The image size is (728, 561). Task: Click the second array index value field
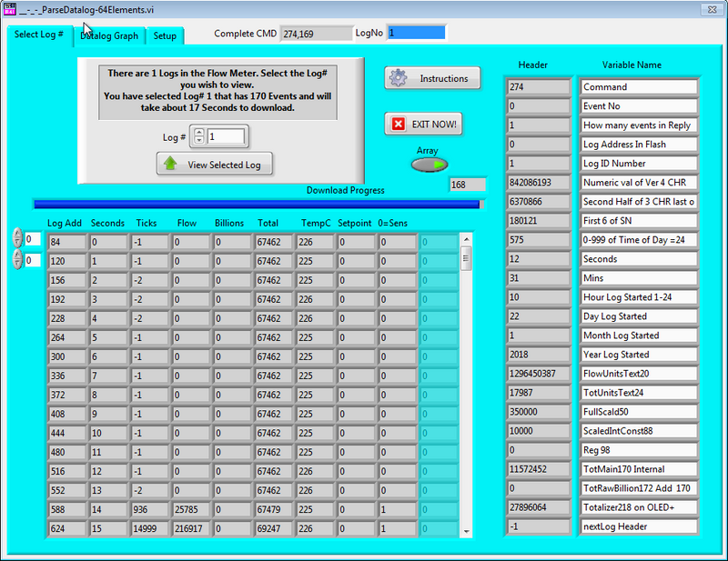pos(33,260)
